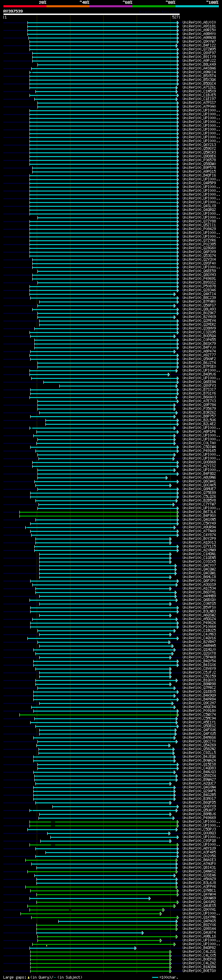Open hit UniRef100_A9RN38
222x980 pixels.
[199, 38]
